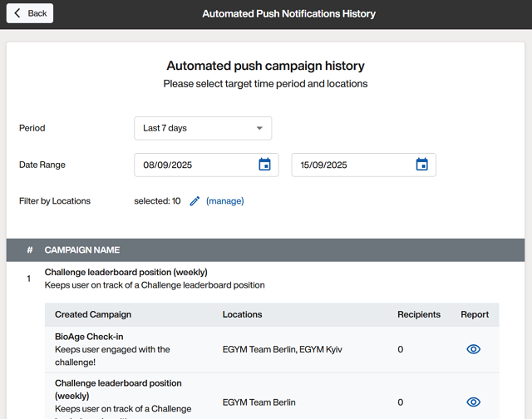This screenshot has width=532, height=419.
Task: Click the CAMPAIGN NAME column header
Action: pyautogui.click(x=82, y=249)
